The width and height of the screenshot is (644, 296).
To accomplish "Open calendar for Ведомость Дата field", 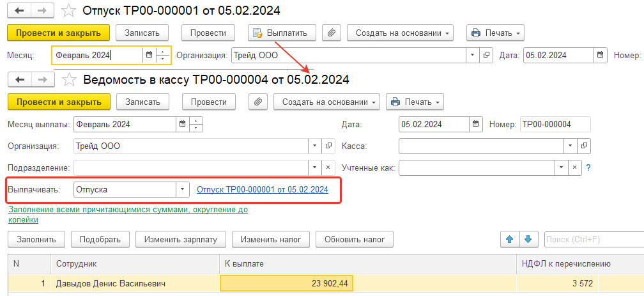I will click(x=475, y=124).
